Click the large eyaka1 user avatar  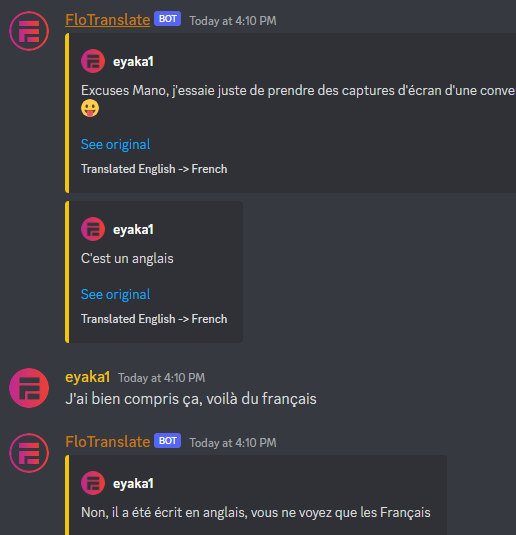point(29,388)
